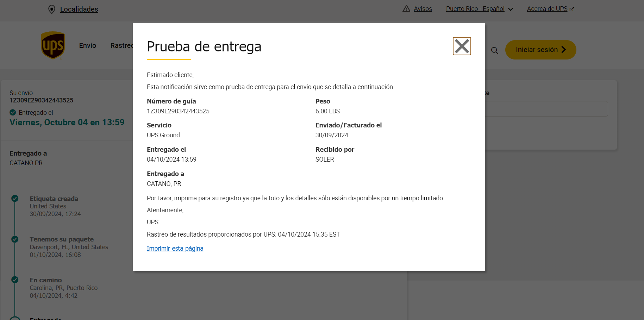This screenshot has width=644, height=320.
Task: Open the Avisos link
Action: click(x=423, y=9)
